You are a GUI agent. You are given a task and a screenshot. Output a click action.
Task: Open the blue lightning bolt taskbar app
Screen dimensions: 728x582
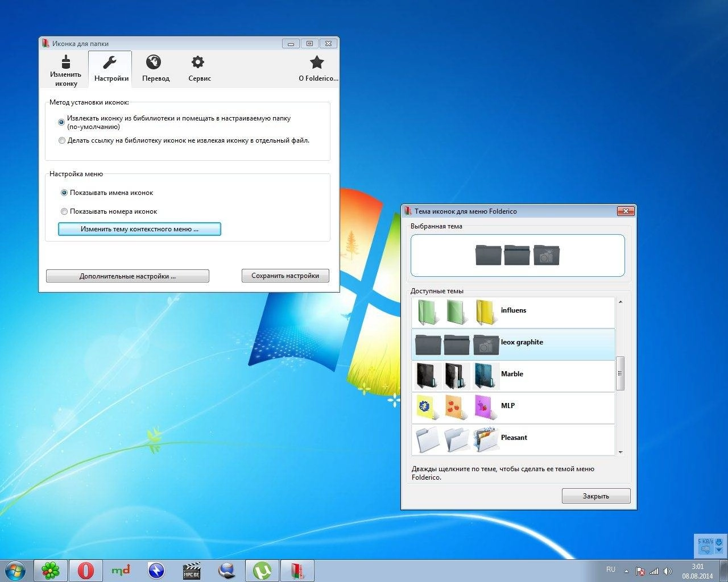point(156,570)
